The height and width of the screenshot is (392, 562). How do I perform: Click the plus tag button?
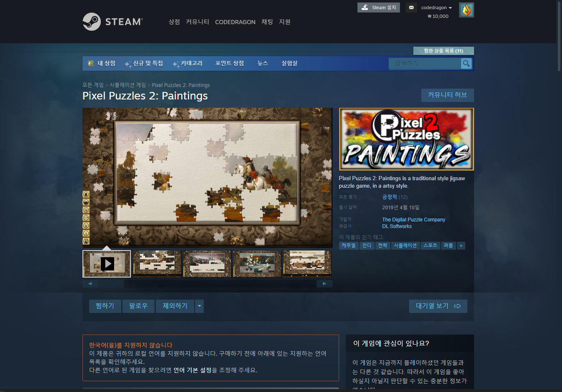(x=461, y=246)
